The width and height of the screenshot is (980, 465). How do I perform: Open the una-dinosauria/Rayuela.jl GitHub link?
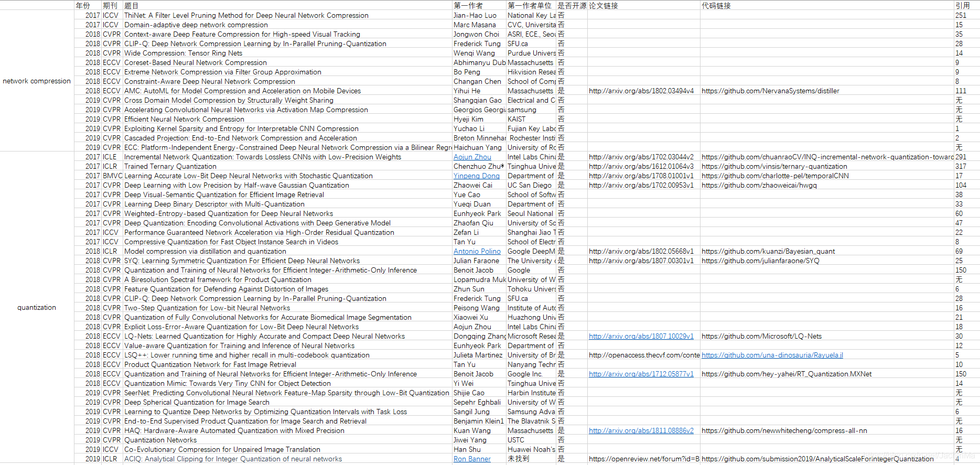772,355
